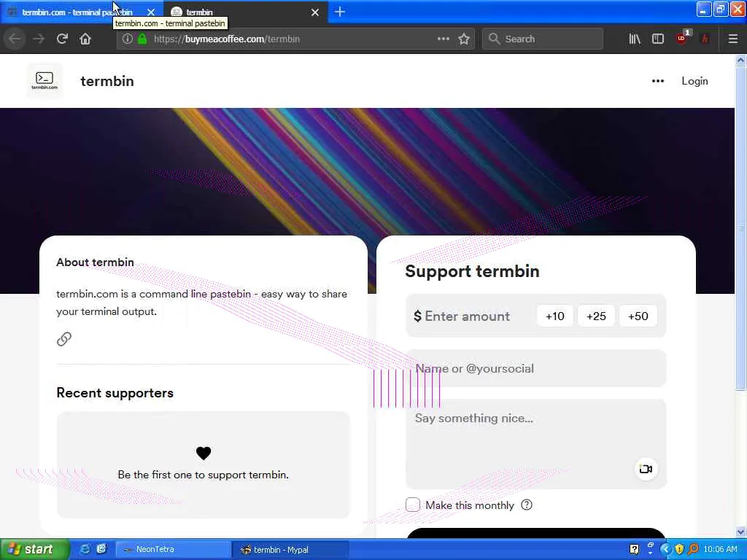Open the Library bookmarks icon
The height and width of the screenshot is (560, 747).
tap(635, 39)
